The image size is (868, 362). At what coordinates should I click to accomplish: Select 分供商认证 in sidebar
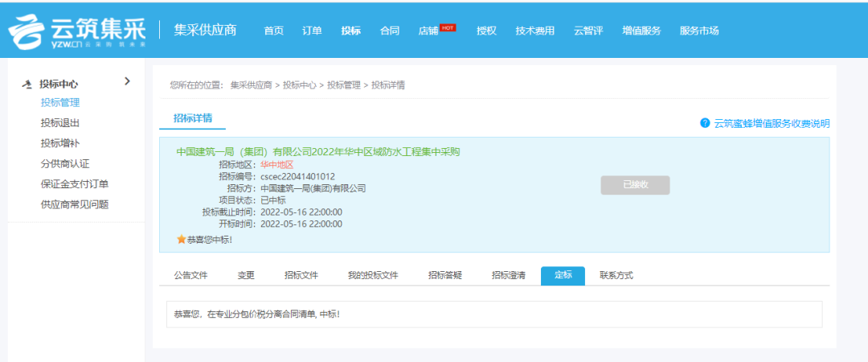65,163
